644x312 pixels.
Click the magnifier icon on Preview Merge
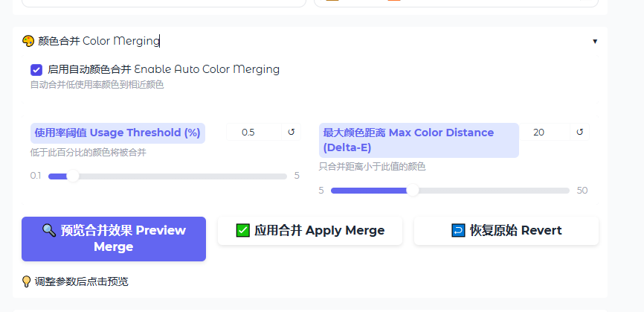tap(49, 230)
